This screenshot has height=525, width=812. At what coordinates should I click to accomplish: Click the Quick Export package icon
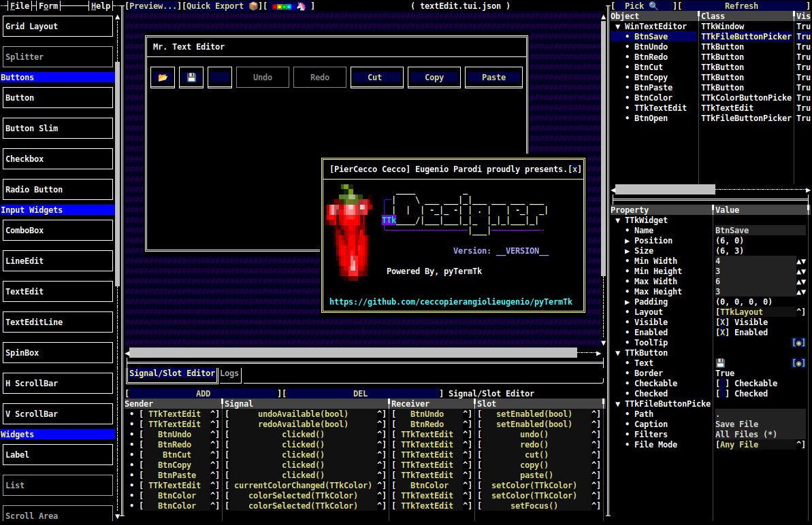coord(253,5)
